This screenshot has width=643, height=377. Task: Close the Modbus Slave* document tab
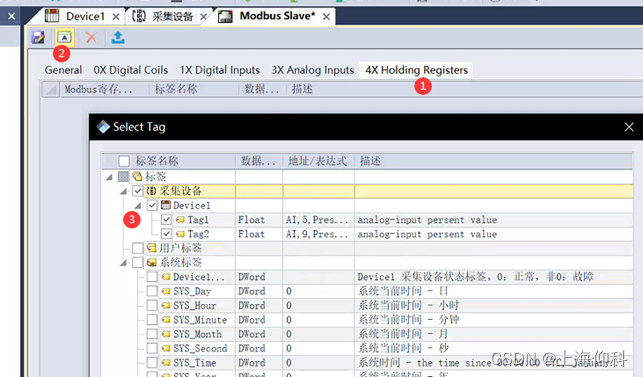(326, 17)
